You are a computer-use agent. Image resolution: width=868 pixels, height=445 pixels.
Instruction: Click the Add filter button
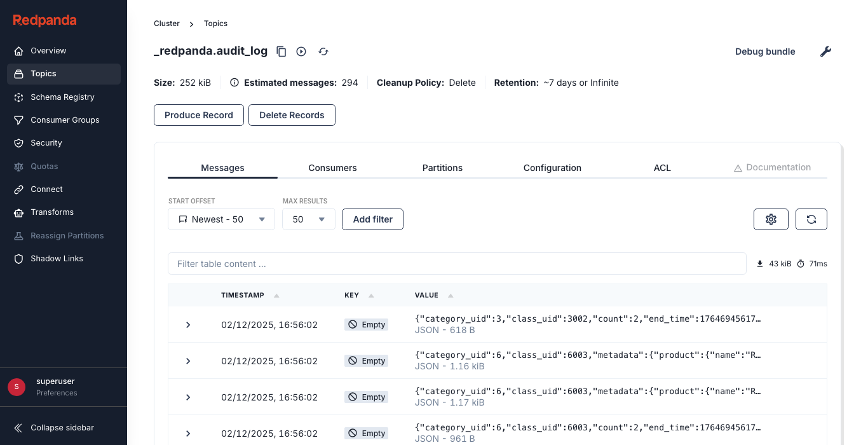372,219
